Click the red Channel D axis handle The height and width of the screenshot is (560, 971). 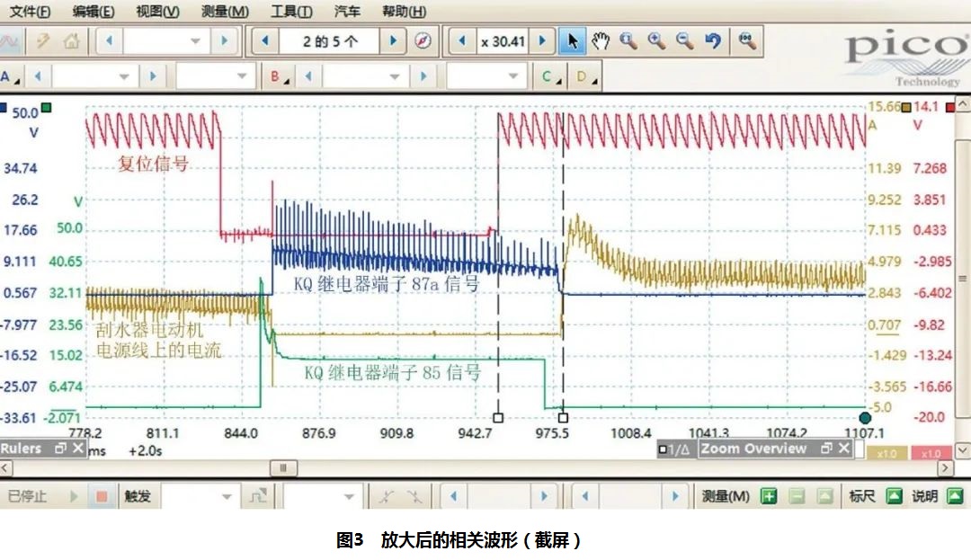tap(950, 108)
